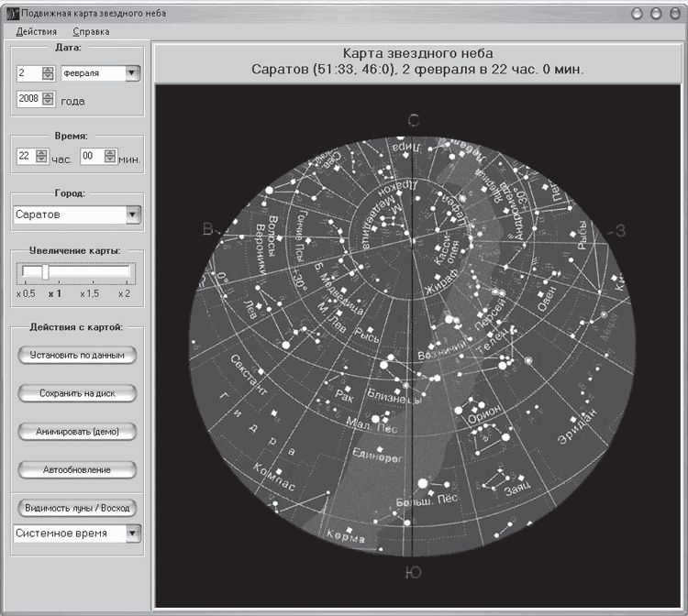Expand the month dropdown showing февраля
Screen dimensions: 688x616
(x=131, y=72)
